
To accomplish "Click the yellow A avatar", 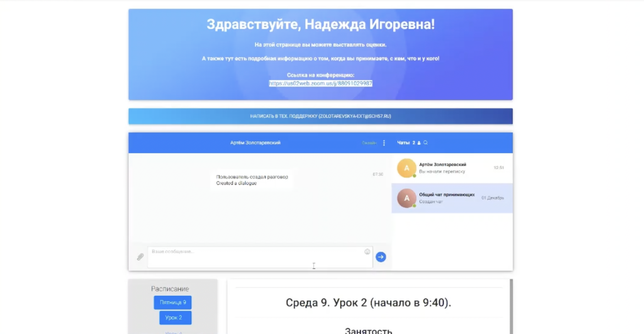I will pos(407,168).
